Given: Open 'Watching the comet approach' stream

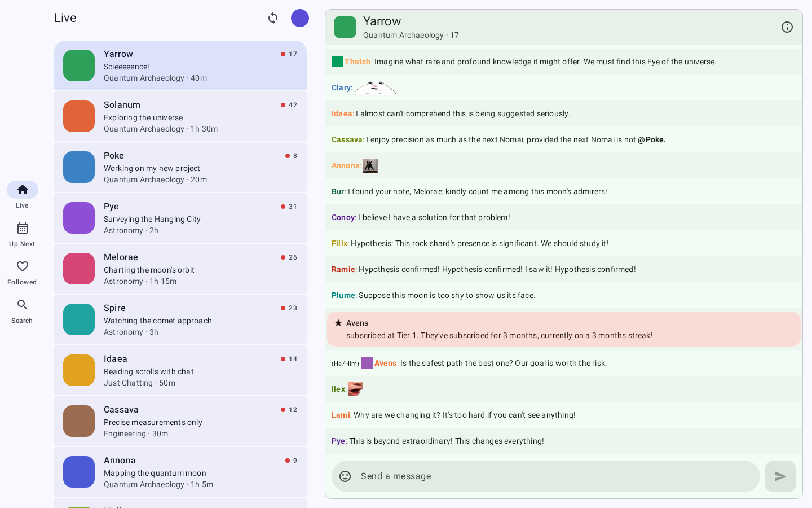Looking at the screenshot, I should click(180, 319).
